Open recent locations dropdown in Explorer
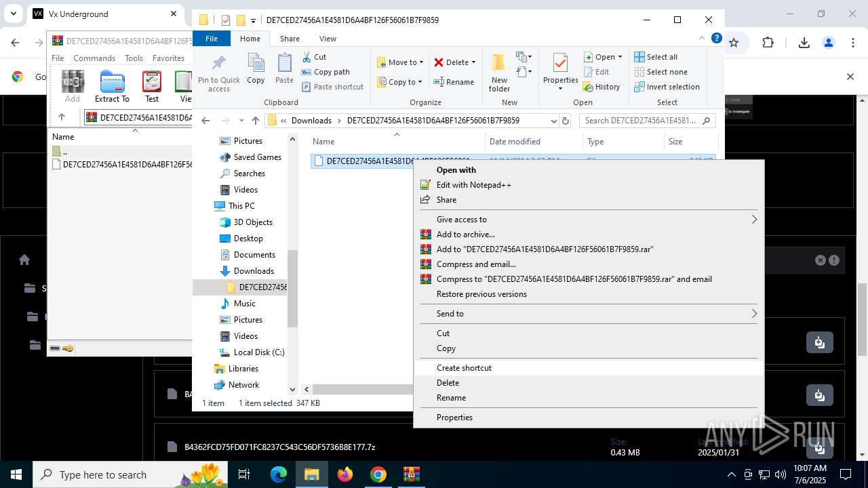This screenshot has height=488, width=868. pos(241,121)
